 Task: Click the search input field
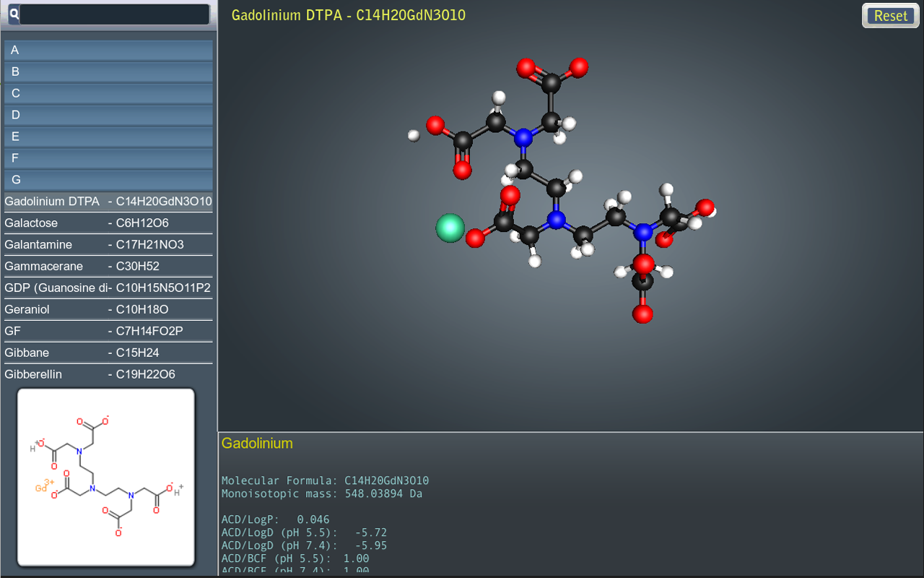point(113,14)
